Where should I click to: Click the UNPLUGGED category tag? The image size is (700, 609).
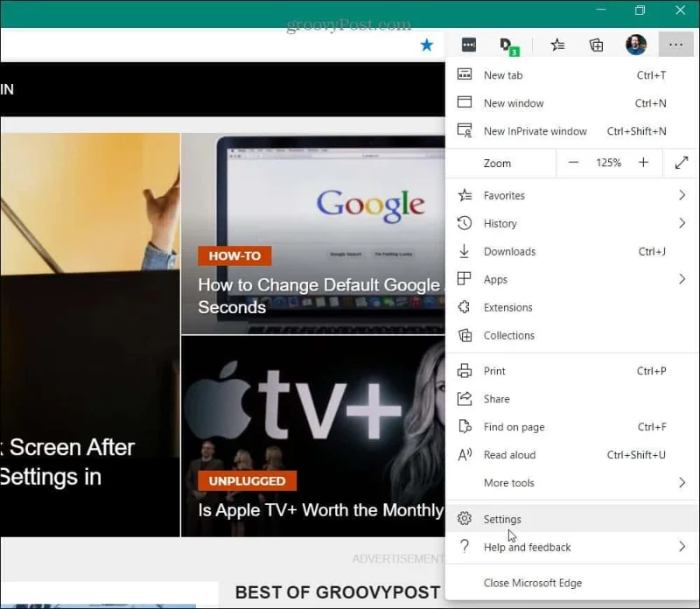coord(247,481)
